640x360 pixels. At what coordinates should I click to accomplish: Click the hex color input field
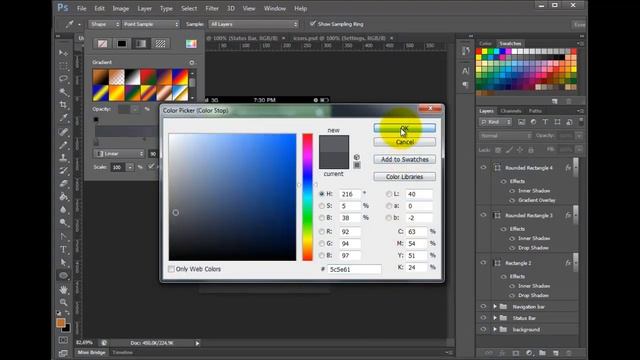(354, 269)
